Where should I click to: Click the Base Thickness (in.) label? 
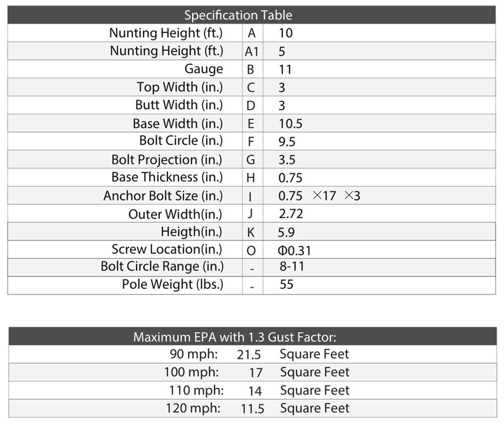coord(167,177)
